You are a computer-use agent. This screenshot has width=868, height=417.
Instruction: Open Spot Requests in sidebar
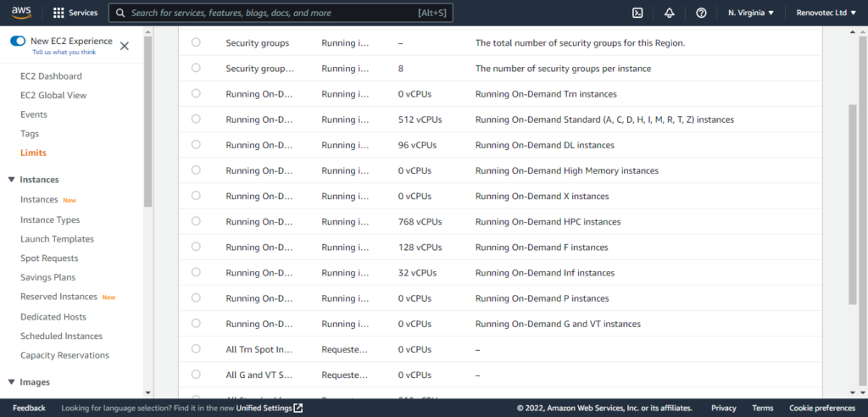49,258
